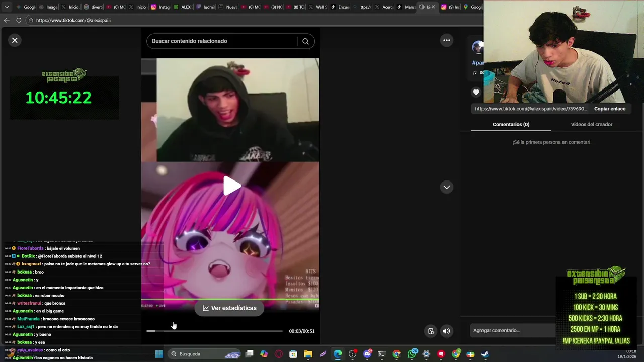The height and width of the screenshot is (362, 644).
Task: Open the #pa hashtag link
Action: (477, 63)
